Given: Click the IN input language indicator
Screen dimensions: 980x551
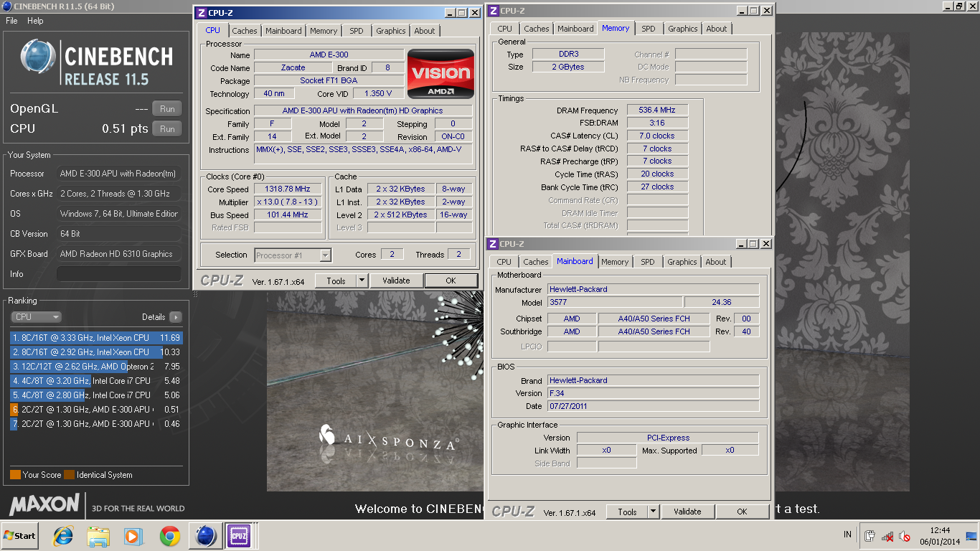Looking at the screenshot, I should click(848, 534).
